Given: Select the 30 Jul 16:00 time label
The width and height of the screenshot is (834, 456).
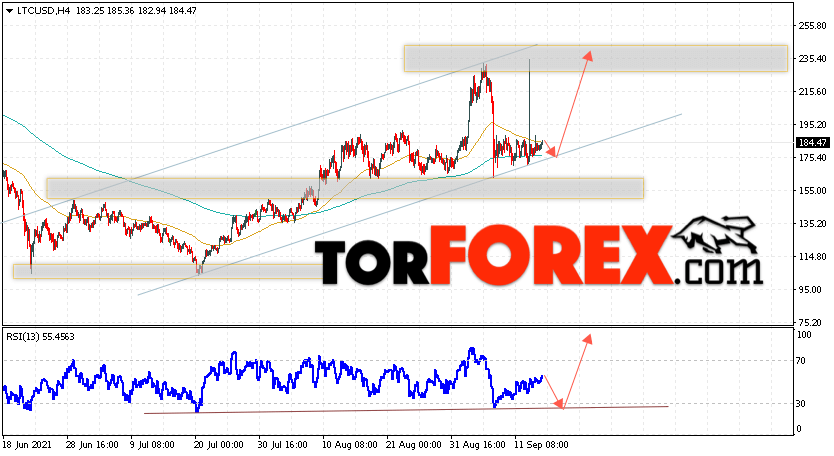Looking at the screenshot, I should [282, 445].
